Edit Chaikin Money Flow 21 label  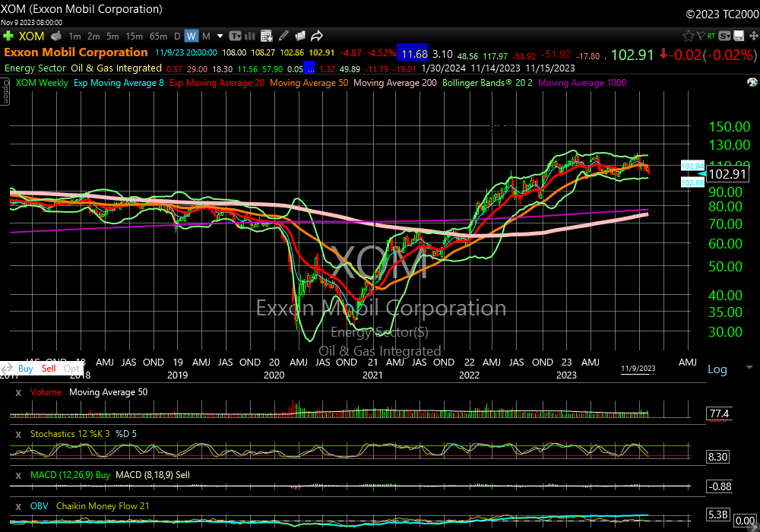[103, 506]
